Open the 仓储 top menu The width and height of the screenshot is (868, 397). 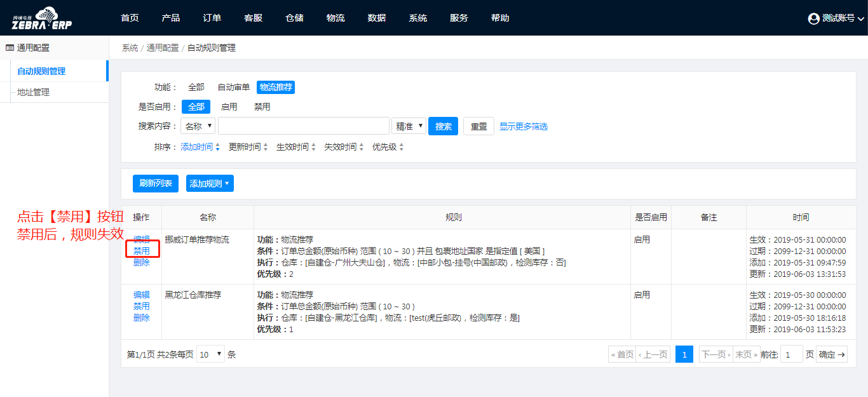[x=294, y=18]
